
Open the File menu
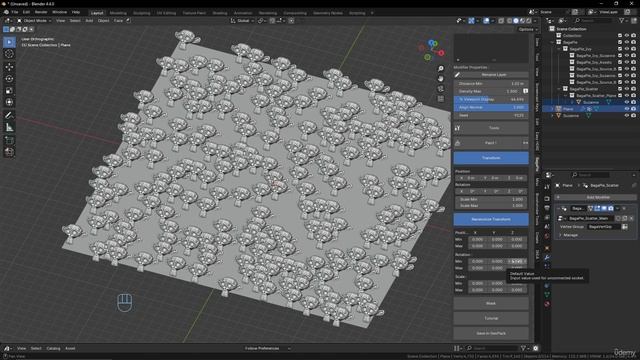coord(15,12)
